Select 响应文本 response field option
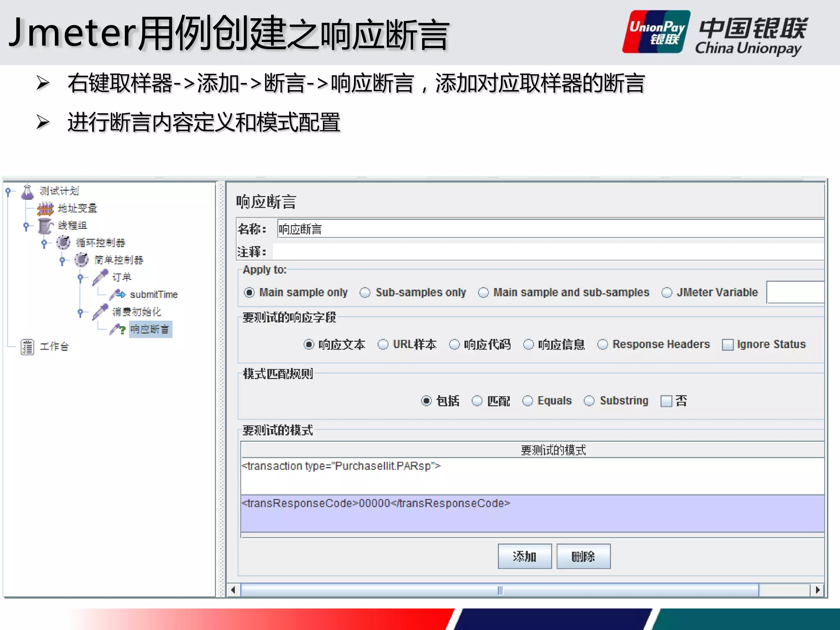 click(x=309, y=345)
